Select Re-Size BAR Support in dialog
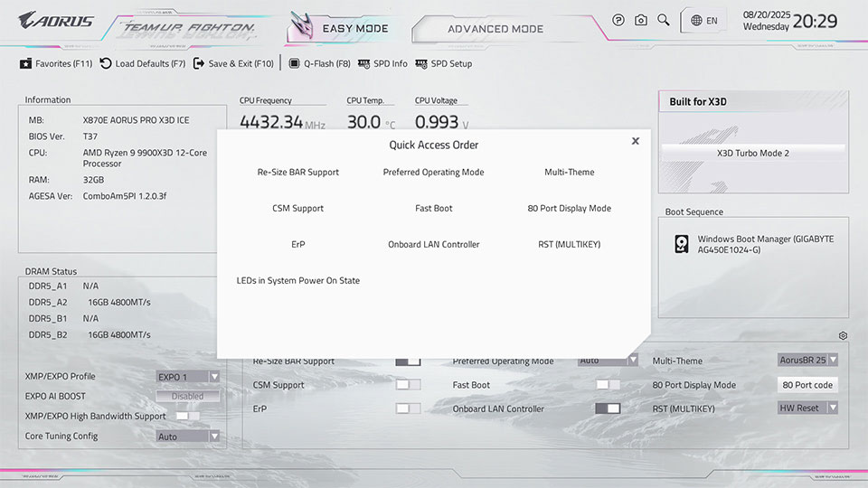 tap(297, 172)
